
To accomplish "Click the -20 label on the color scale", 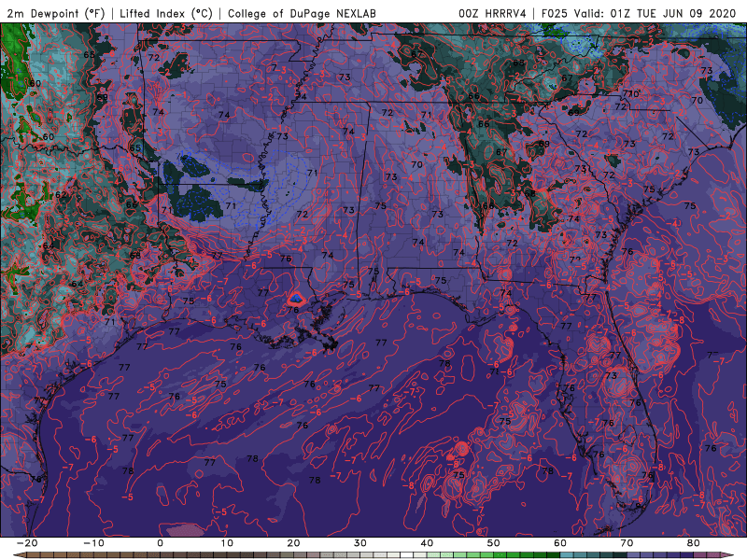I will coord(27,543).
